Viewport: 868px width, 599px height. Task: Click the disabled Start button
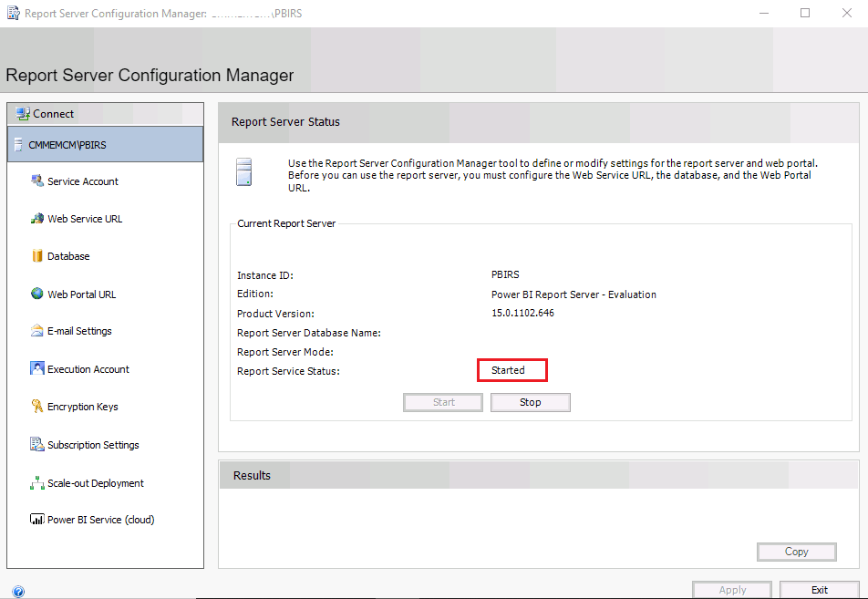point(443,402)
